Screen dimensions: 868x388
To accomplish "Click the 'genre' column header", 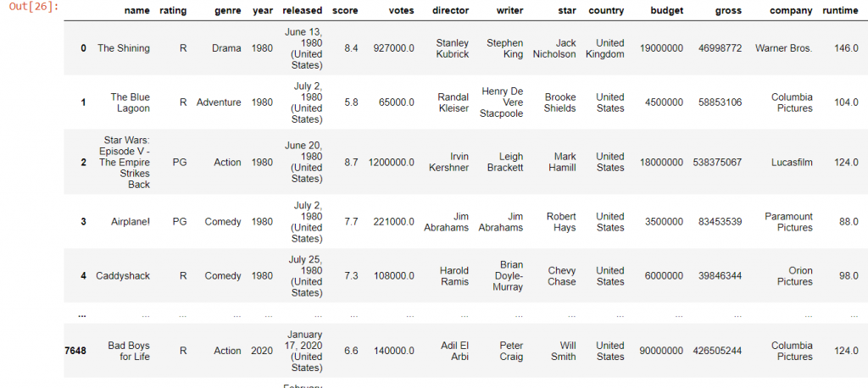I will click(x=228, y=10).
